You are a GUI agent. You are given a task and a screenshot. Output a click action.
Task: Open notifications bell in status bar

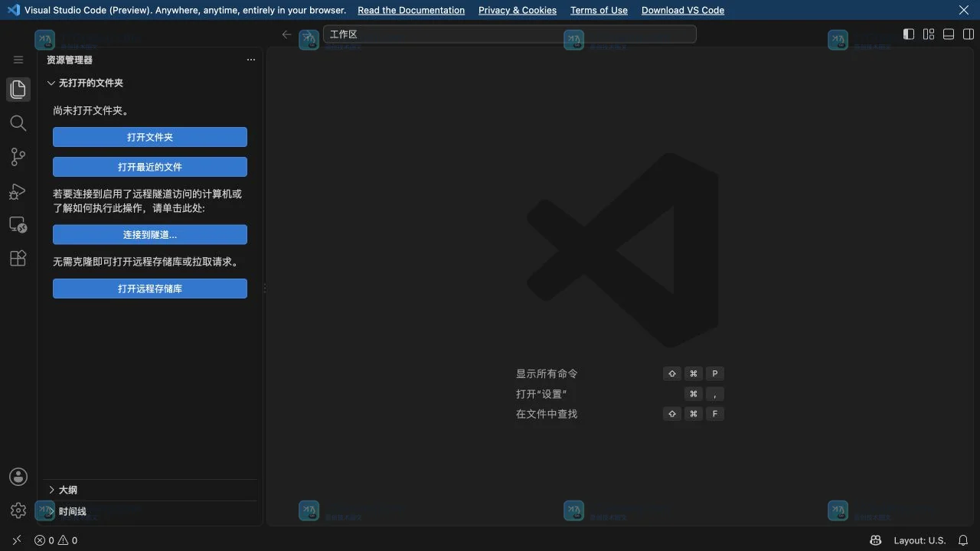coord(963,540)
